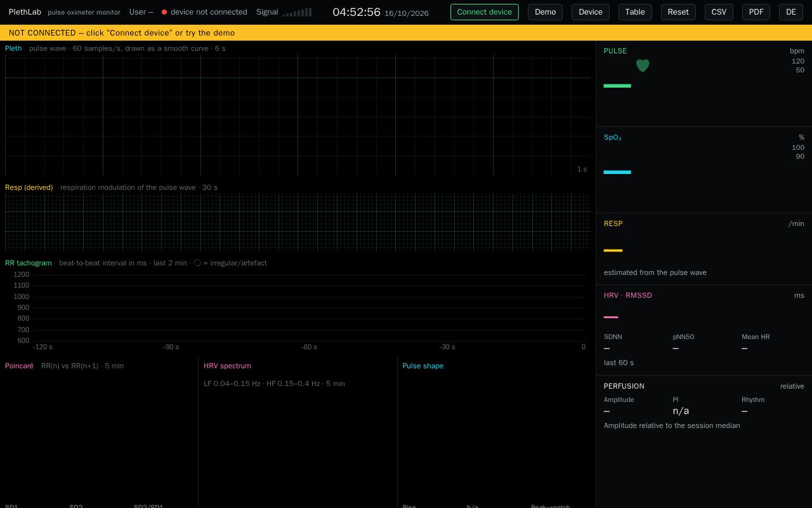
Task: Click the date 16/10/2026
Action: point(407,13)
